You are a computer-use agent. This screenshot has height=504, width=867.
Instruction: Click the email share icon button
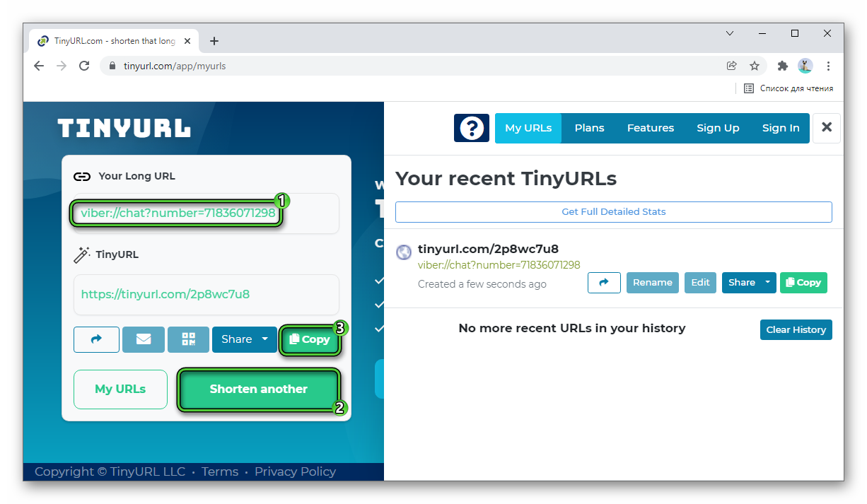[144, 339]
